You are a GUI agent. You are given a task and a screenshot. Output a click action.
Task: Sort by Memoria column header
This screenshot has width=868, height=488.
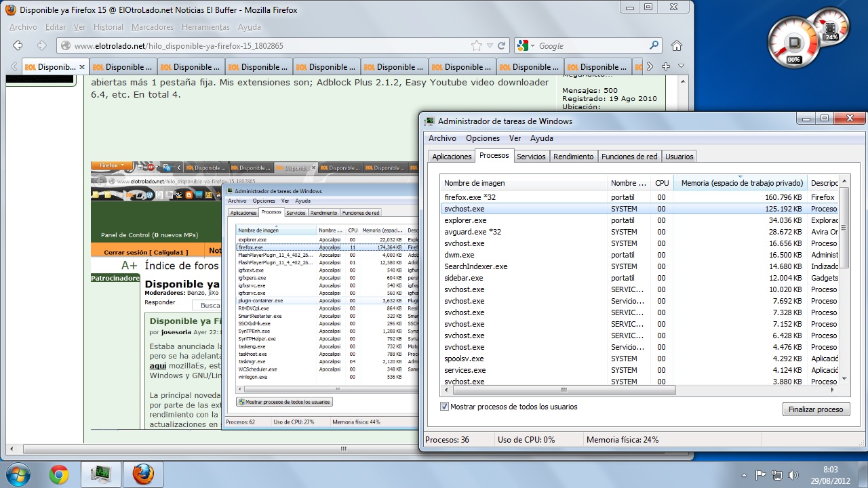(x=741, y=183)
